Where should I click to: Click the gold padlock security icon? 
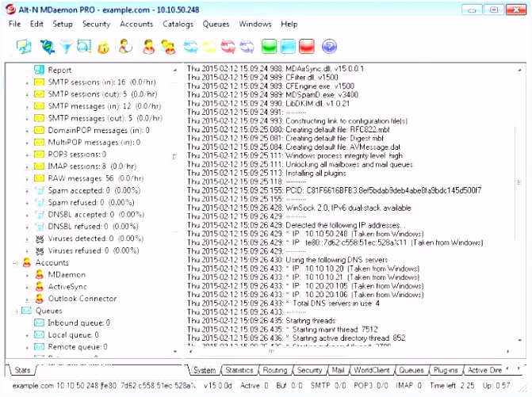(x=104, y=47)
